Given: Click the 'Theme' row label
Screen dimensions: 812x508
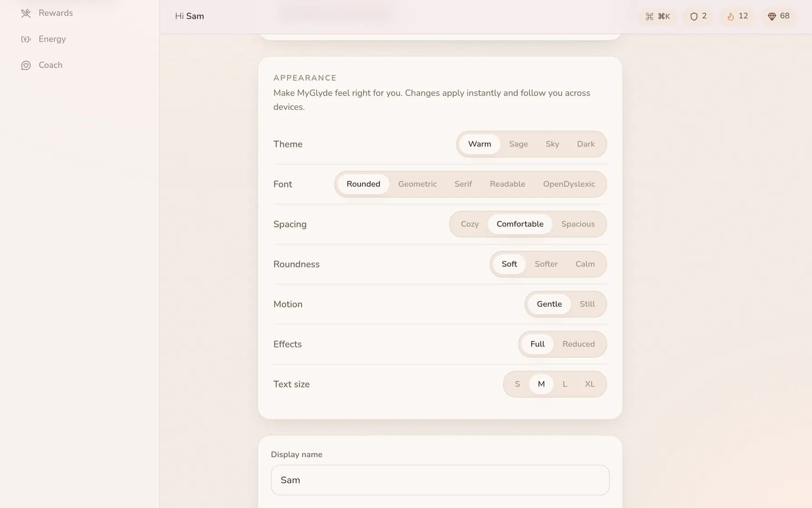Looking at the screenshot, I should pos(288,144).
